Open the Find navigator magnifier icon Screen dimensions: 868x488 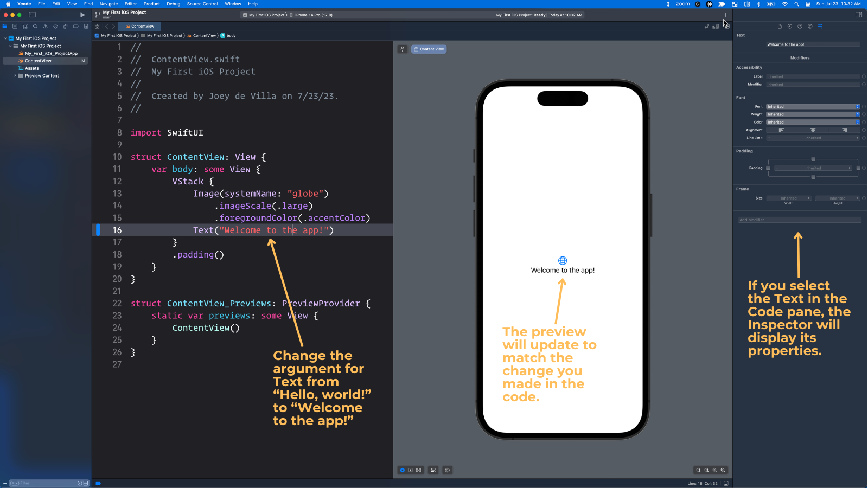pyautogui.click(x=35, y=26)
